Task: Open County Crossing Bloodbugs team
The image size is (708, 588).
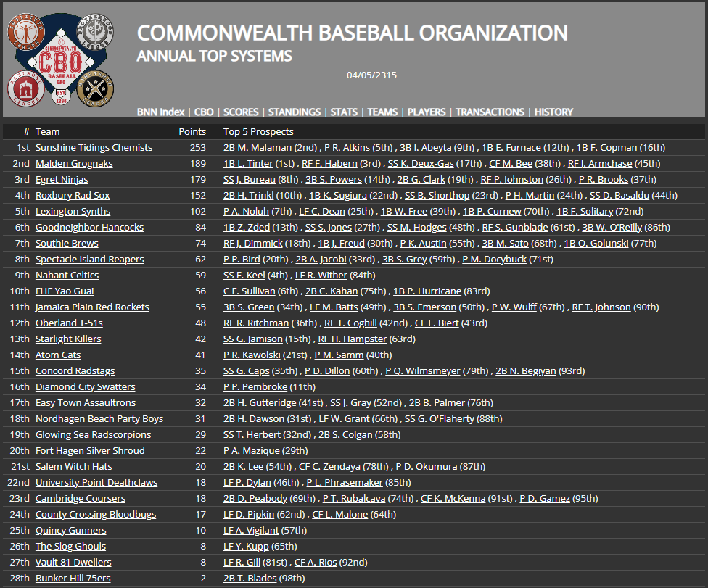Action: click(96, 514)
